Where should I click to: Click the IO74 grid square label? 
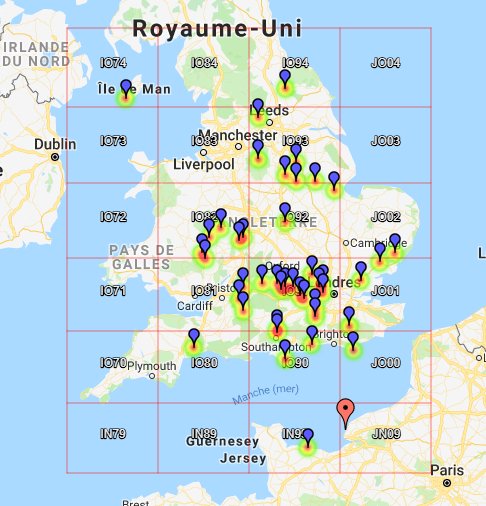[x=113, y=63]
